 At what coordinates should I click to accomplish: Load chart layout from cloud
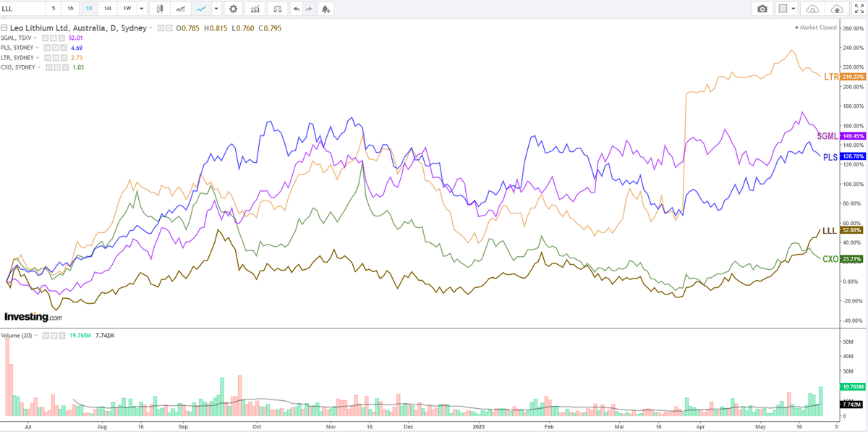(x=812, y=9)
